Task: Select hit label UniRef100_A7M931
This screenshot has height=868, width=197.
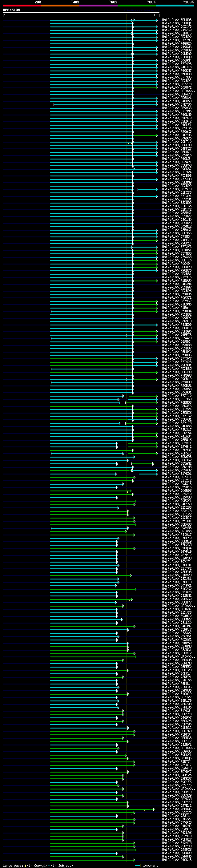Action: pyautogui.click(x=177, y=450)
